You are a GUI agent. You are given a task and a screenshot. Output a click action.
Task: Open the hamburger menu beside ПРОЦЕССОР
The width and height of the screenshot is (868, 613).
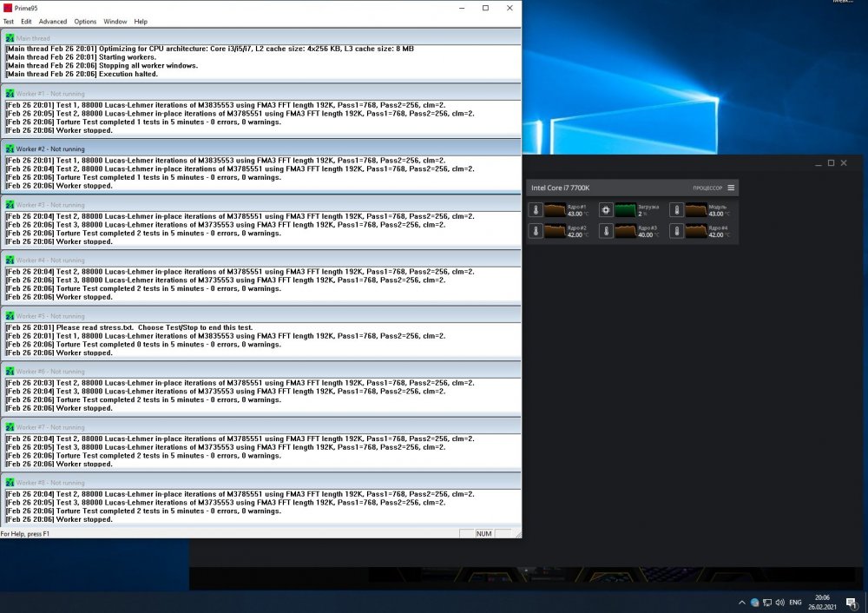tap(731, 188)
